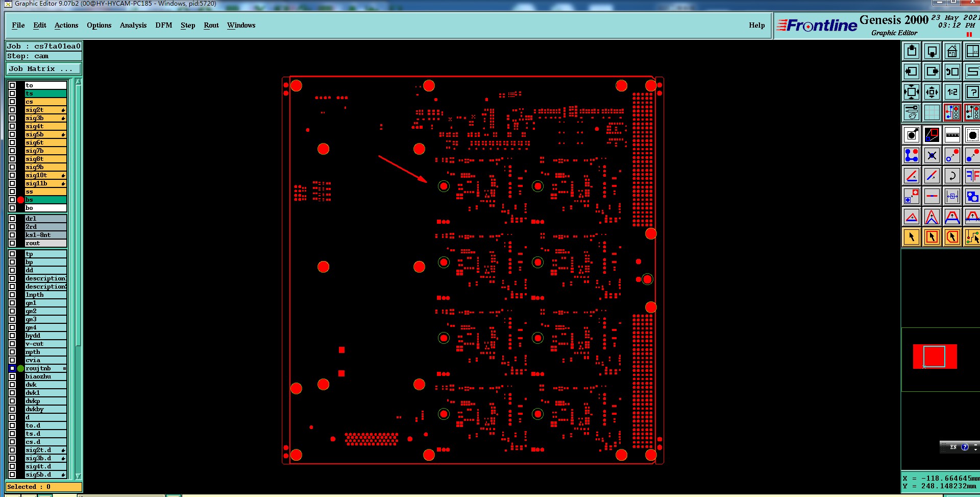
Task: Click the home view icon
Action: coord(952,51)
